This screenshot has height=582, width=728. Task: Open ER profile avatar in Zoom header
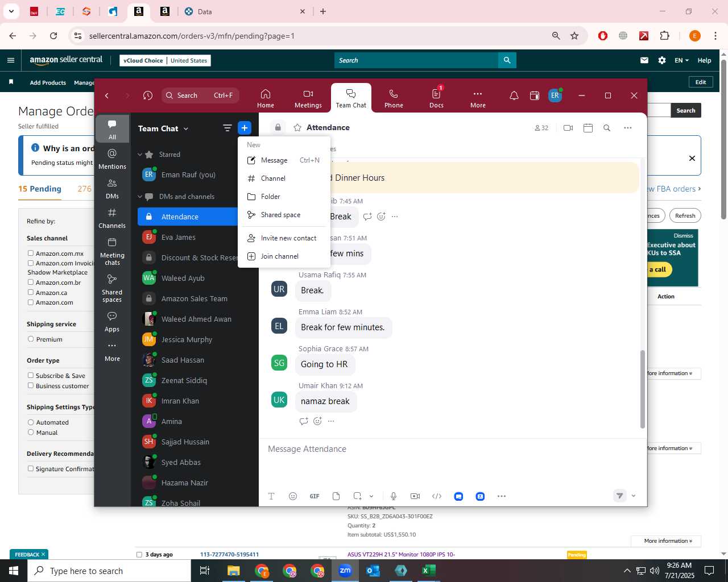(555, 95)
